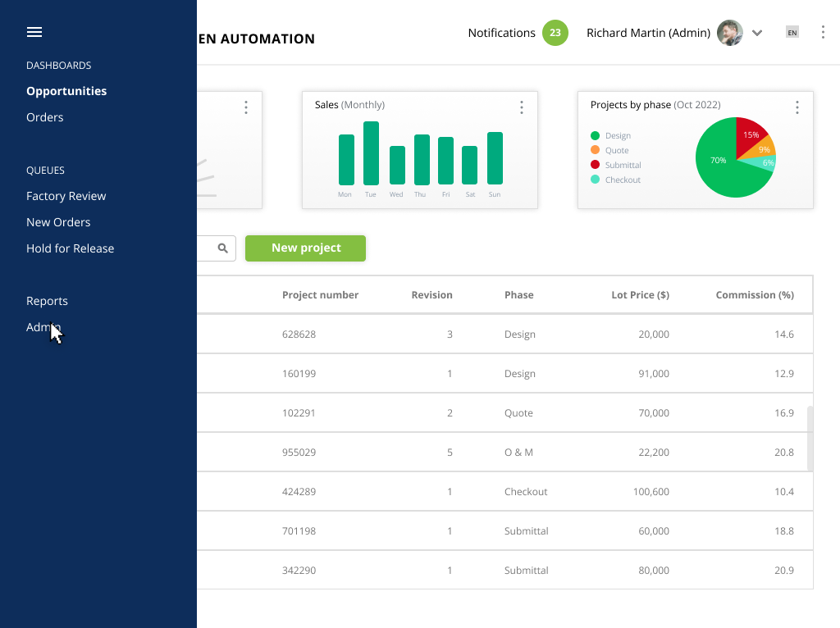Image resolution: width=840 pixels, height=628 pixels.
Task: Open the top-right vertical dots menu
Action: tap(823, 33)
